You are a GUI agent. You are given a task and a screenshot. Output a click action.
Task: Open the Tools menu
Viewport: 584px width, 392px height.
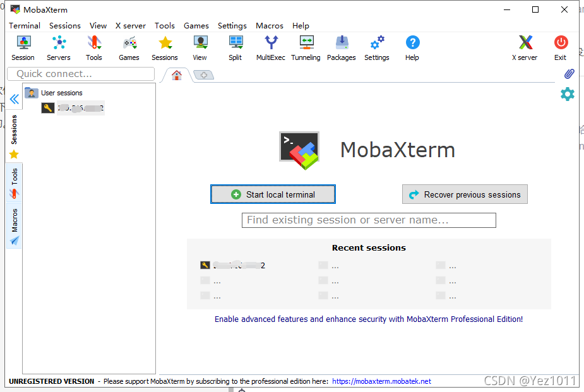(x=165, y=26)
